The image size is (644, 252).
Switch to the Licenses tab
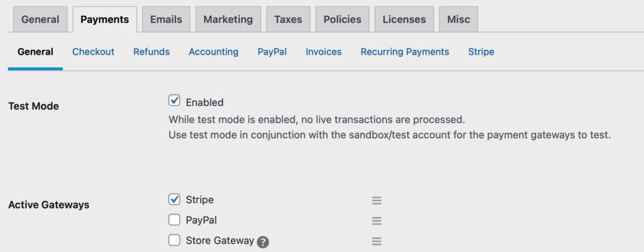[x=404, y=19]
